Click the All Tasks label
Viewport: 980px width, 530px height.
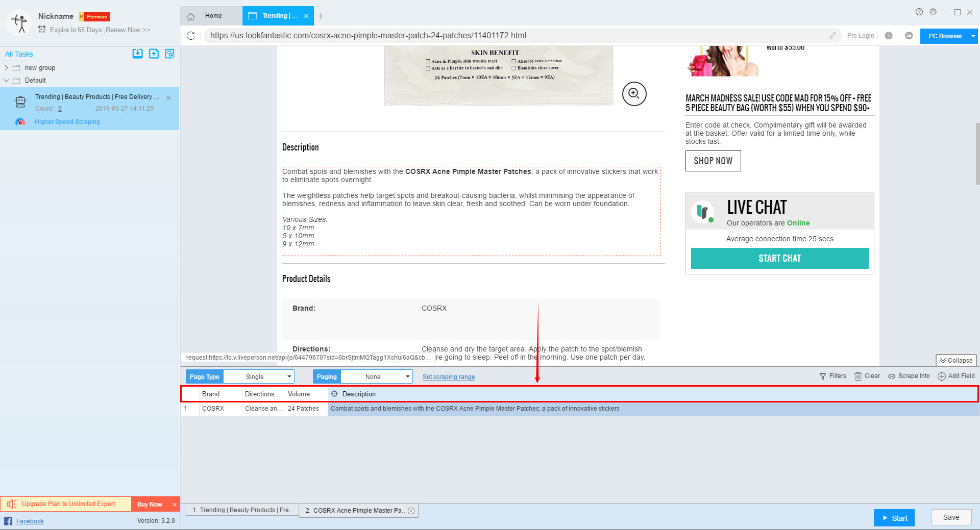coord(19,54)
